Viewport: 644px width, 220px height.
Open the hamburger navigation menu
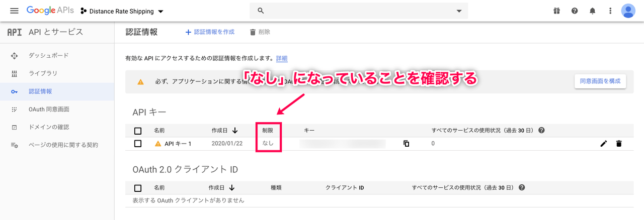(x=14, y=11)
